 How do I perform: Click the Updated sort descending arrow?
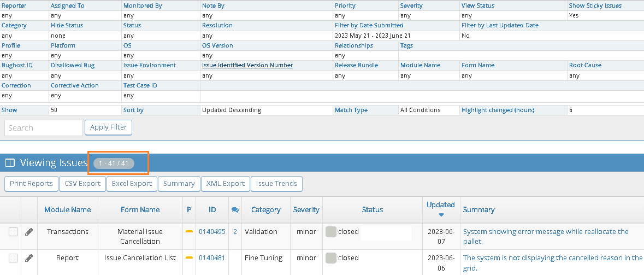pyautogui.click(x=441, y=214)
